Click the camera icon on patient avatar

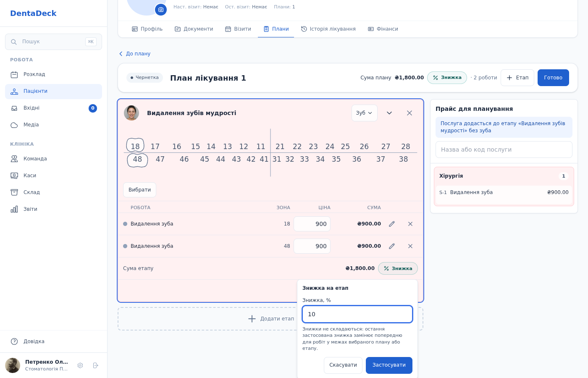click(x=161, y=10)
